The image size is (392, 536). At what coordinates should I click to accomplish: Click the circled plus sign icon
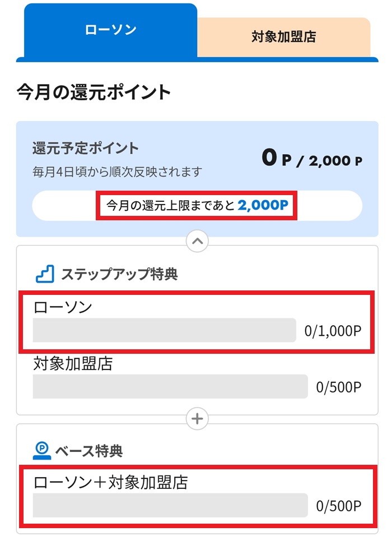tap(197, 418)
